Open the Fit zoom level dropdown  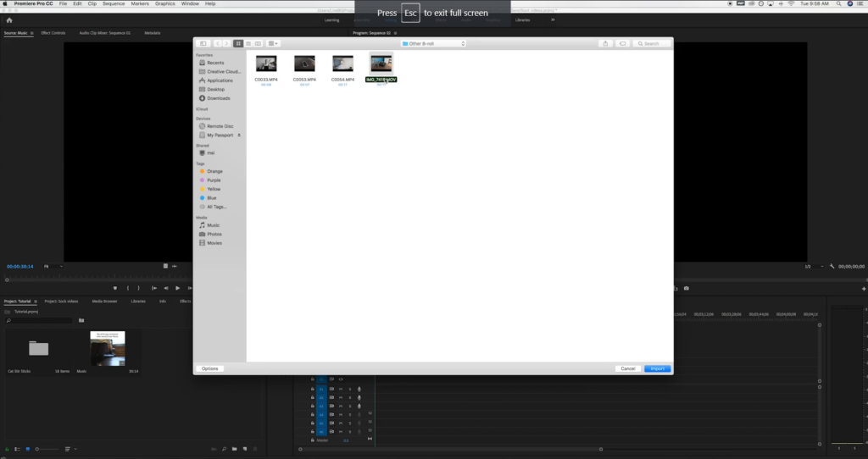coord(53,267)
